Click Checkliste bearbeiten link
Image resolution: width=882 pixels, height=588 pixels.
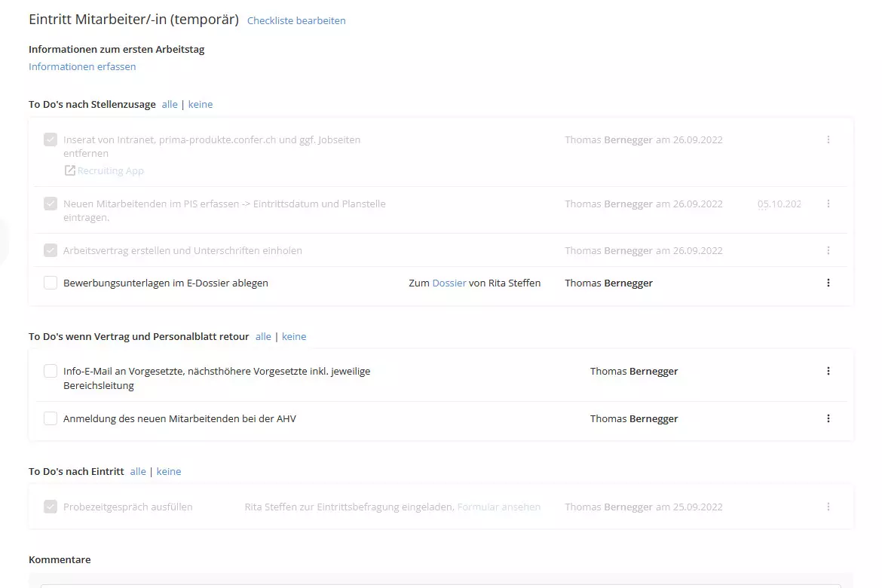(296, 20)
